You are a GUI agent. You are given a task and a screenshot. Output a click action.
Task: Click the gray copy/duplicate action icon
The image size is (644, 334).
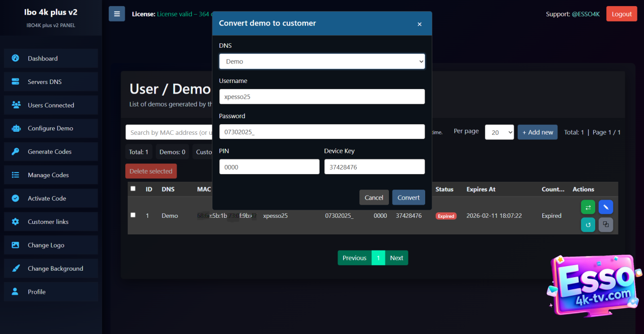(x=606, y=224)
